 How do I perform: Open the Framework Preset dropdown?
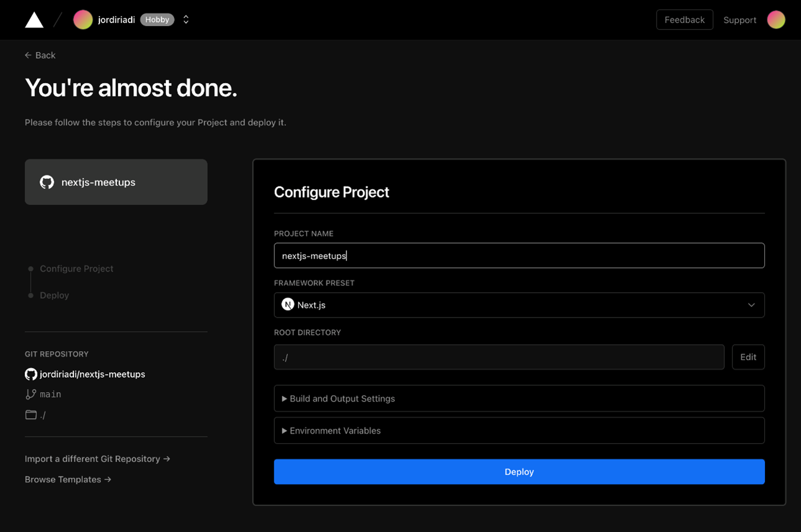(x=751, y=305)
